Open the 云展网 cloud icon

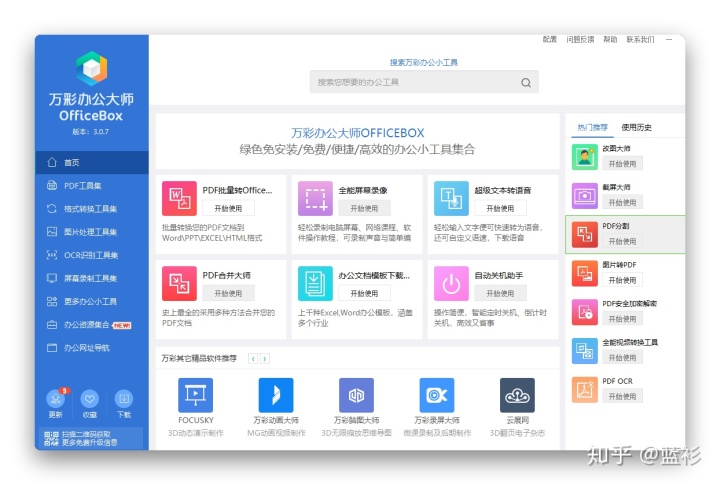518,395
